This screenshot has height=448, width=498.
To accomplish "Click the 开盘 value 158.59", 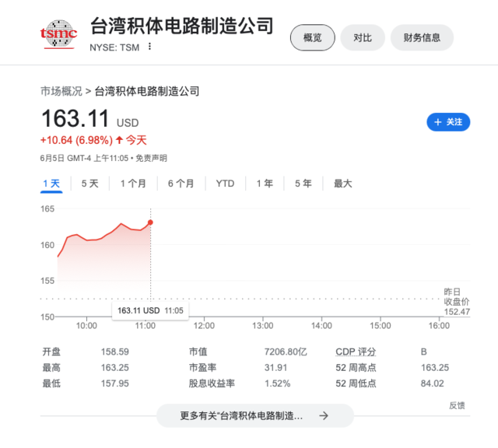I will (x=115, y=352).
